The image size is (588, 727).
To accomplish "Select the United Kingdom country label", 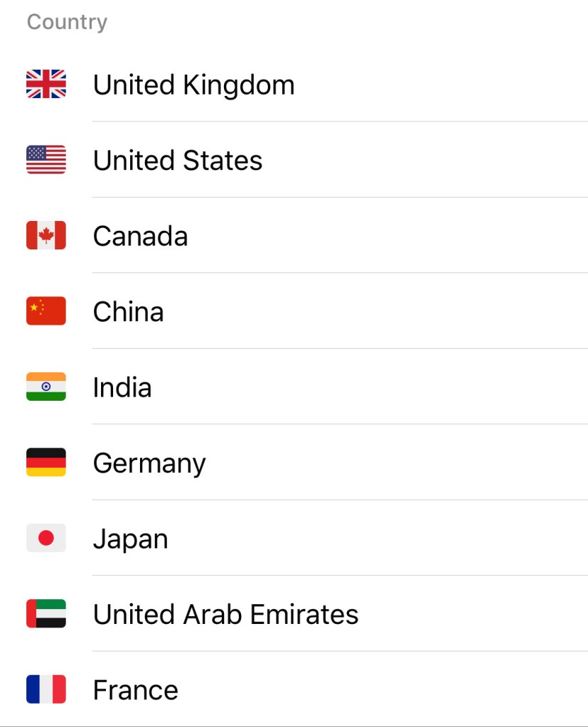I will click(x=193, y=85).
